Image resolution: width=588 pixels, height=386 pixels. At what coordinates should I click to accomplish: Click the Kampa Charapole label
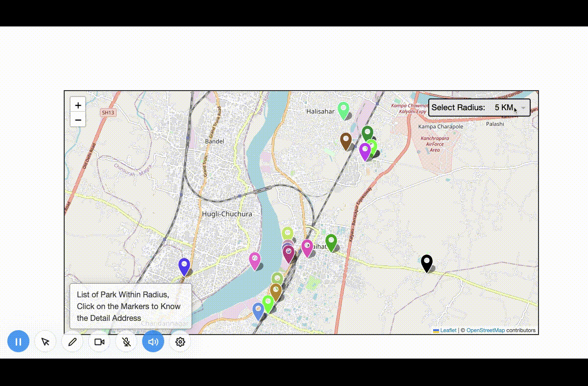tap(441, 126)
